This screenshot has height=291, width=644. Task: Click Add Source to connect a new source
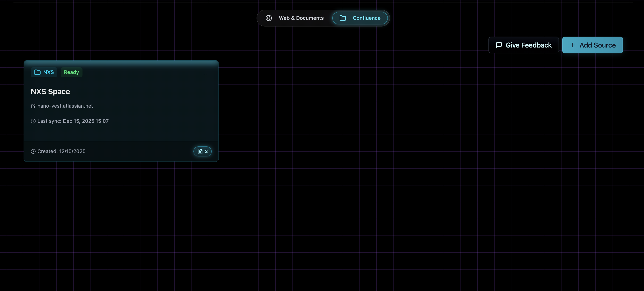point(592,45)
